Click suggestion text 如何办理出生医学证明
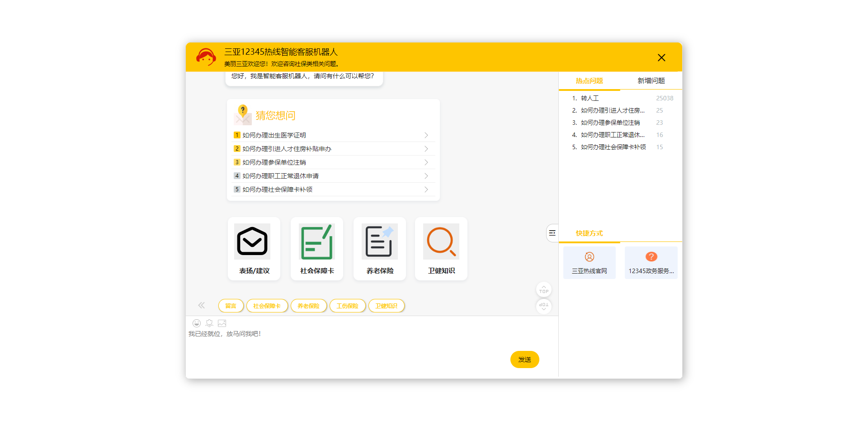 coord(274,135)
